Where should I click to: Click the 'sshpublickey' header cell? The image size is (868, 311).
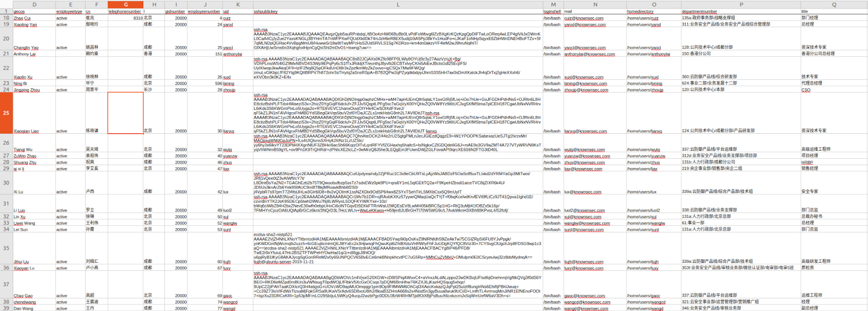pos(266,11)
